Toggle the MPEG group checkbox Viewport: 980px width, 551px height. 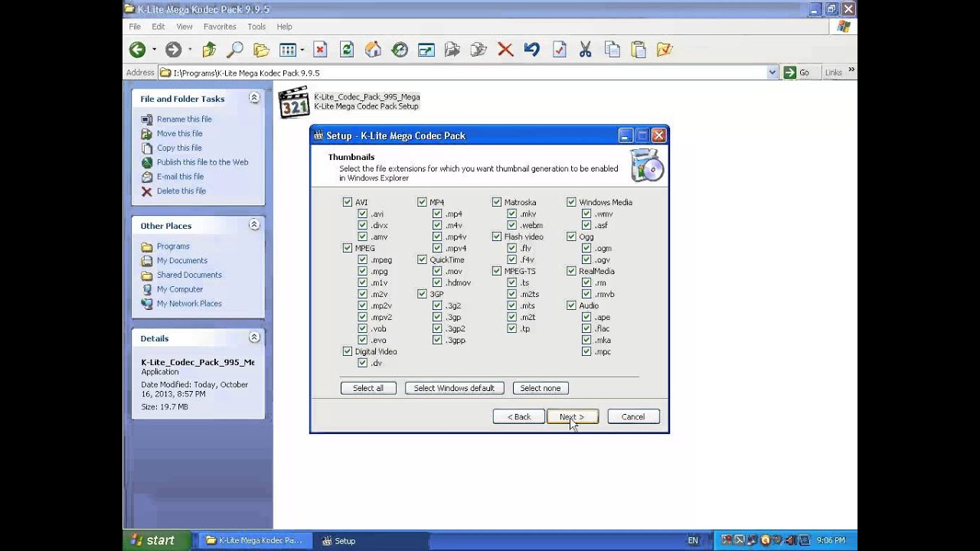348,248
